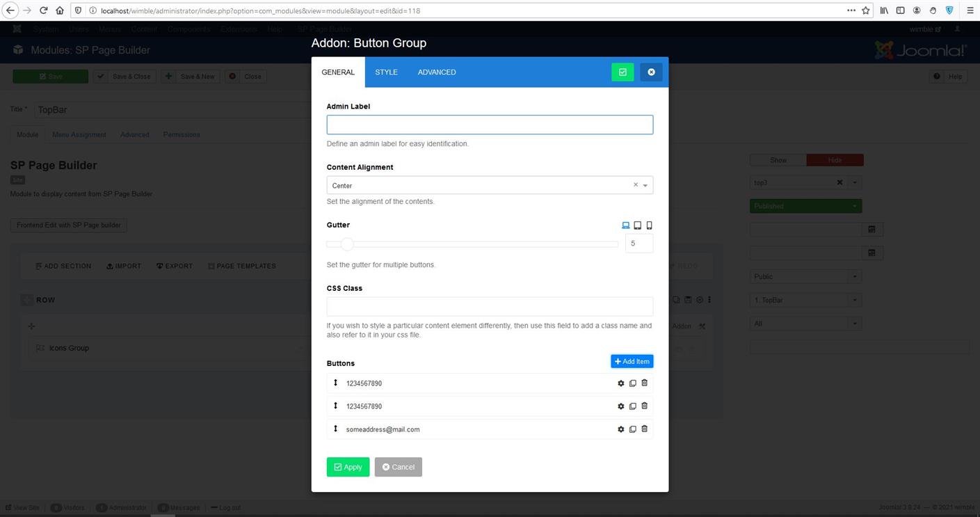Duplicate the someaddress@mail.com button item
The height and width of the screenshot is (517, 980).
(x=632, y=429)
